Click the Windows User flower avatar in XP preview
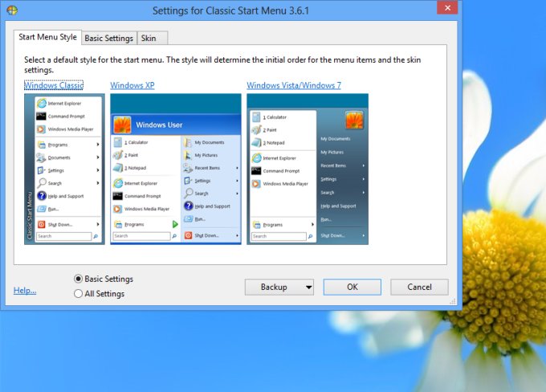The image size is (546, 392). [x=122, y=125]
